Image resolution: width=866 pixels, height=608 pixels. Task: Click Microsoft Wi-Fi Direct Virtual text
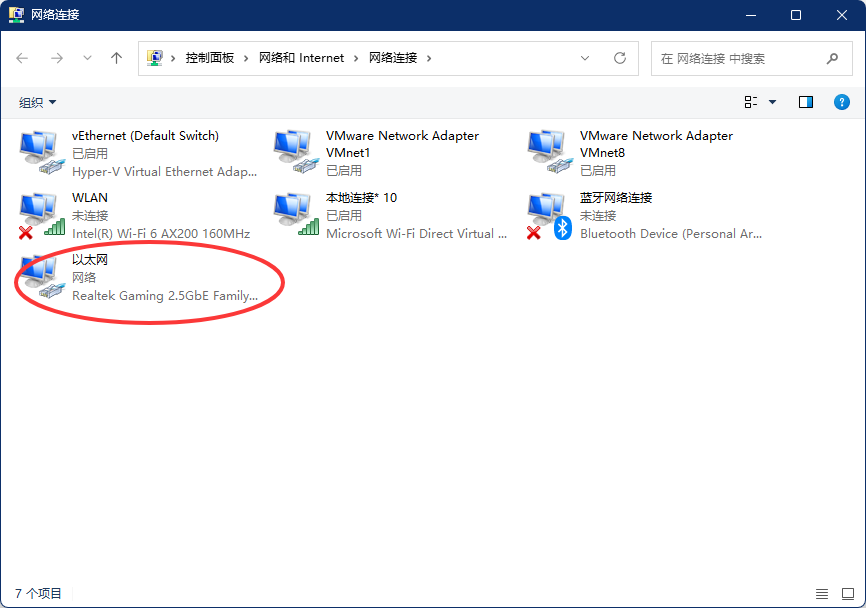[416, 234]
